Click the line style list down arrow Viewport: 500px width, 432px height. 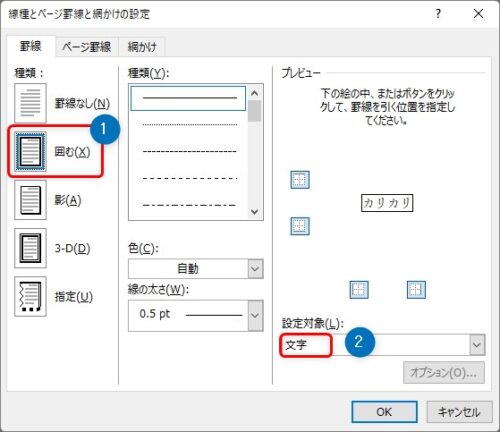point(255,212)
